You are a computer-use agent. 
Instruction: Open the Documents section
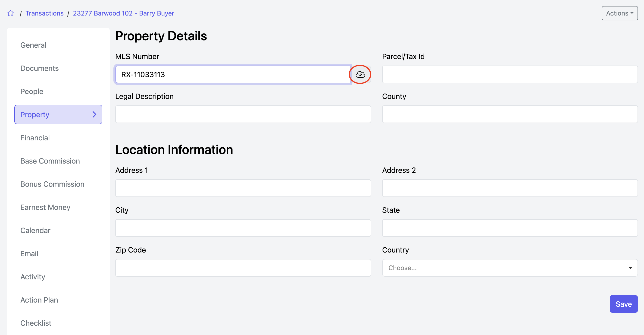[x=40, y=68]
